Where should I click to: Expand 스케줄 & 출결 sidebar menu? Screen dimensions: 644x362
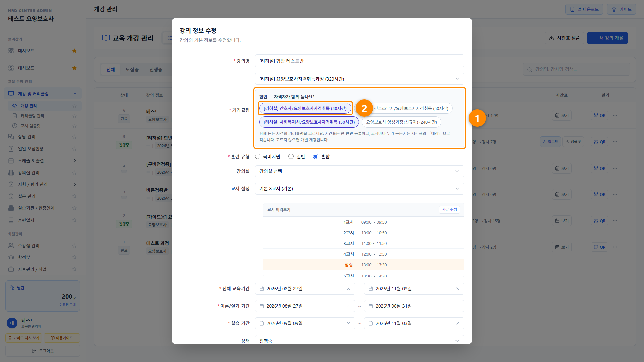43,161
